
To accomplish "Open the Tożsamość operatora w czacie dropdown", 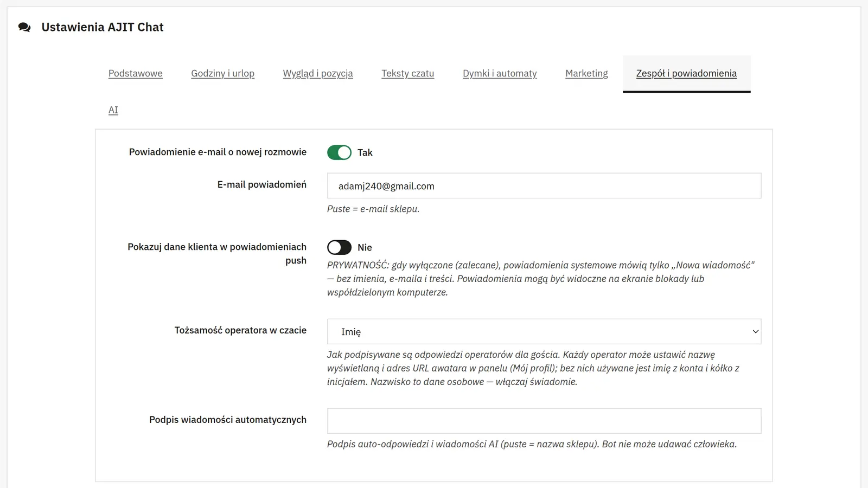I will pyautogui.click(x=544, y=331).
